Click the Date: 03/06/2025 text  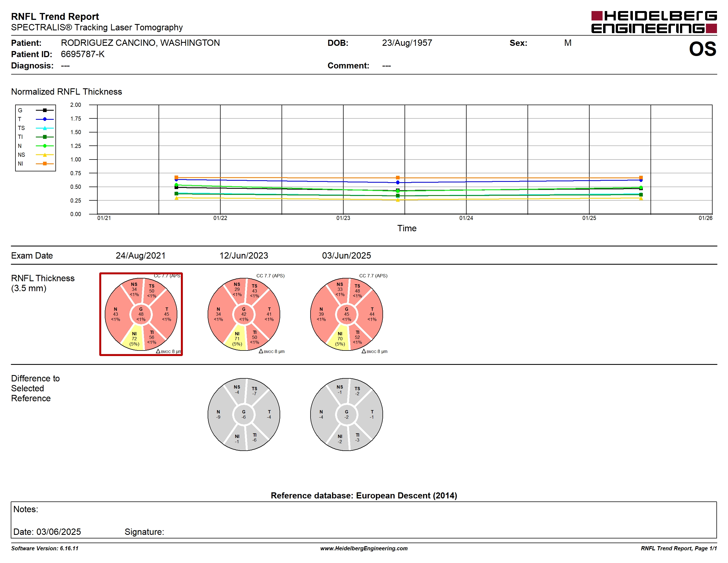click(47, 532)
